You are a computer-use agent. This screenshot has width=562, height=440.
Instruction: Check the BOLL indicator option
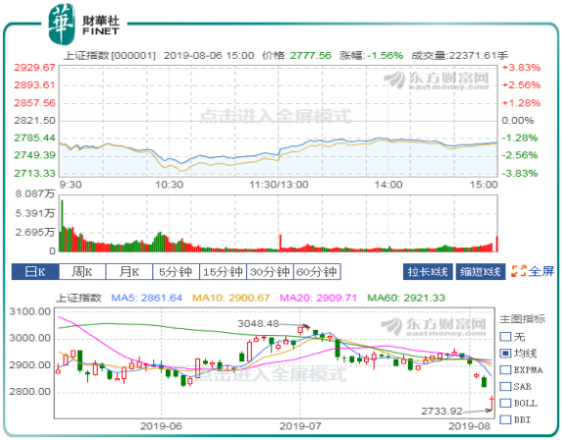(505, 403)
